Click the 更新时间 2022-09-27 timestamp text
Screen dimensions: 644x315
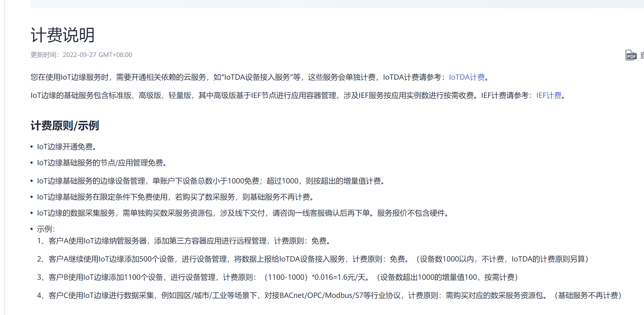point(81,55)
